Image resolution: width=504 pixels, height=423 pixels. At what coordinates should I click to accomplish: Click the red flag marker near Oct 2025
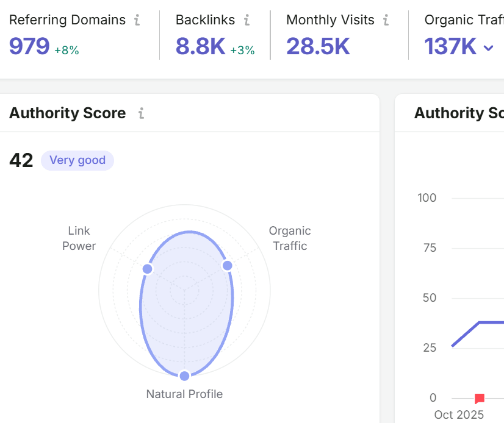[x=479, y=399]
